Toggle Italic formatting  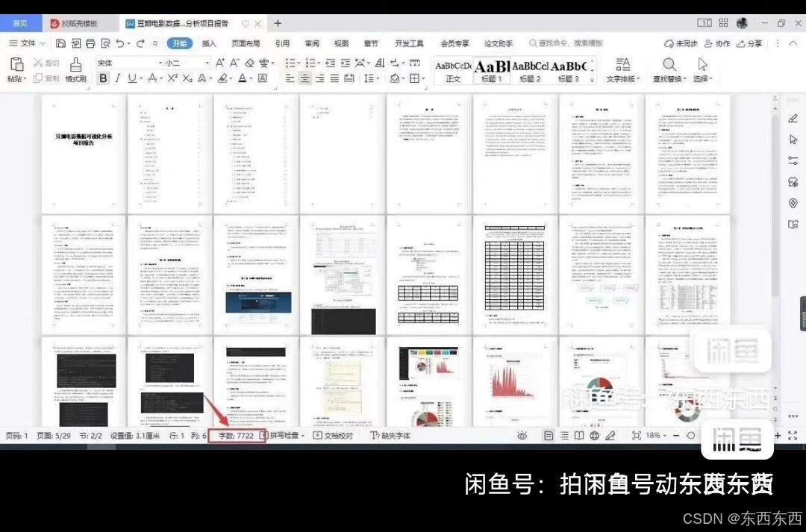(x=118, y=78)
